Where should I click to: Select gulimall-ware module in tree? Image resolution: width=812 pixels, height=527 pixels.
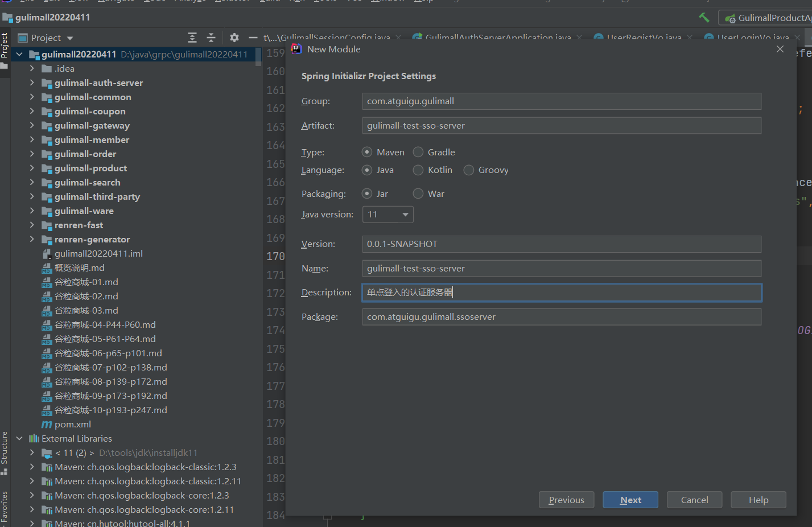84,211
